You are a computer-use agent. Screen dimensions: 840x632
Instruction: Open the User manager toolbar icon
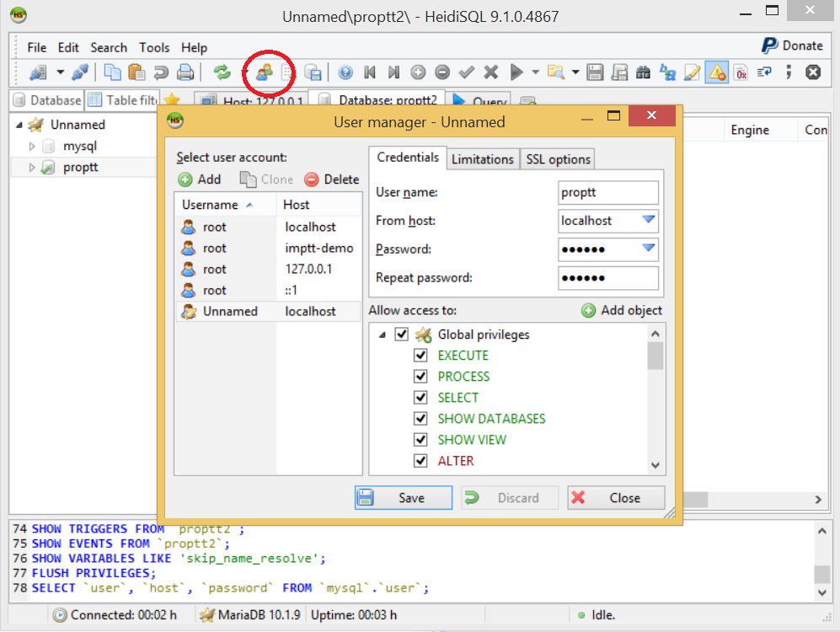pyautogui.click(x=264, y=72)
